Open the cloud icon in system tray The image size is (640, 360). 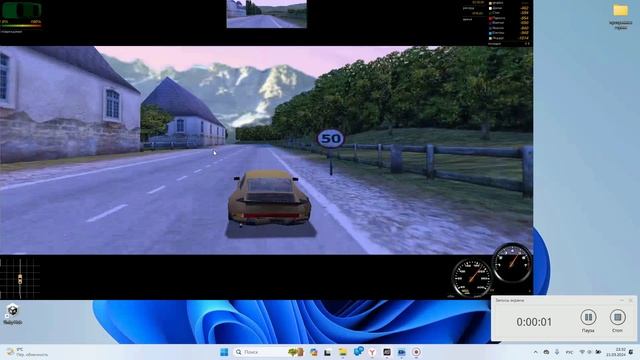pyautogui.click(x=546, y=352)
